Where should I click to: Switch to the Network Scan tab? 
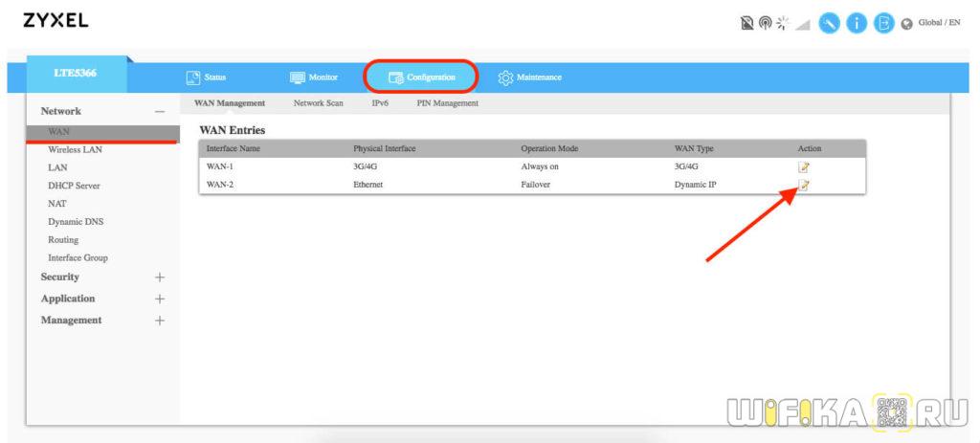[x=318, y=103]
